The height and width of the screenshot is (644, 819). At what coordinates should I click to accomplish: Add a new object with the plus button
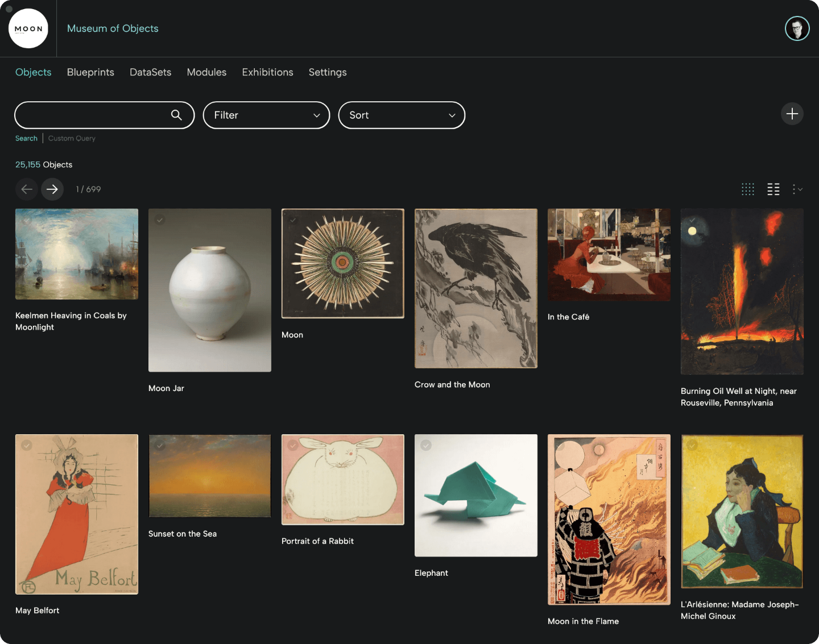point(792,114)
